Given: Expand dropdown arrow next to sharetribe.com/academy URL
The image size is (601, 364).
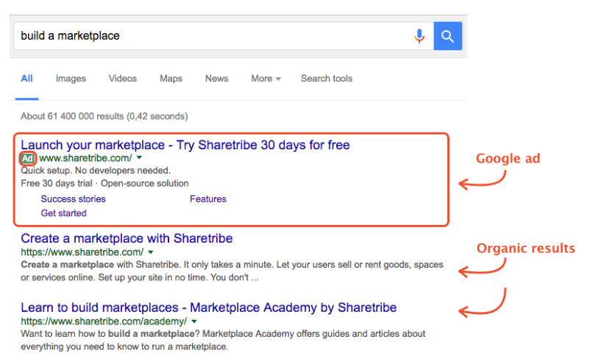Looking at the screenshot, I should (194, 321).
